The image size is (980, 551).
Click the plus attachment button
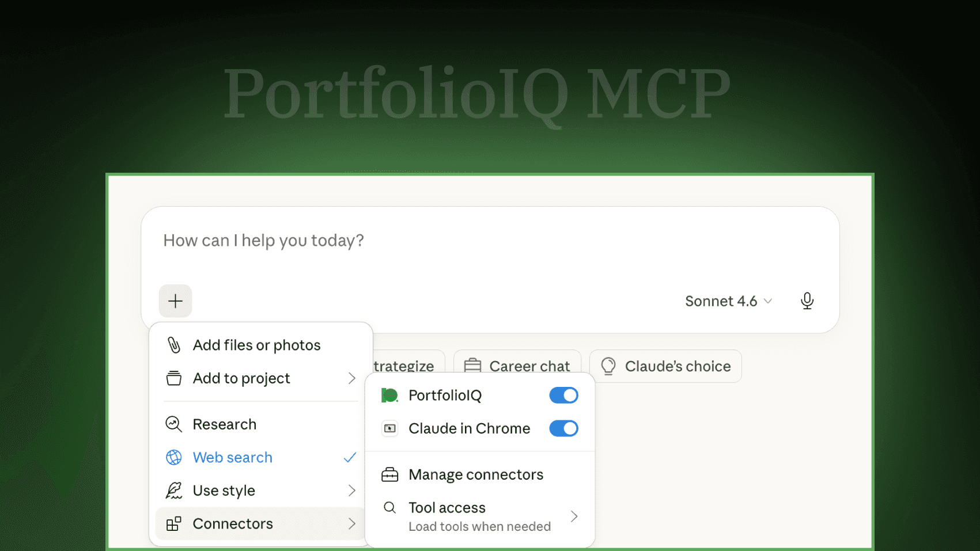175,301
